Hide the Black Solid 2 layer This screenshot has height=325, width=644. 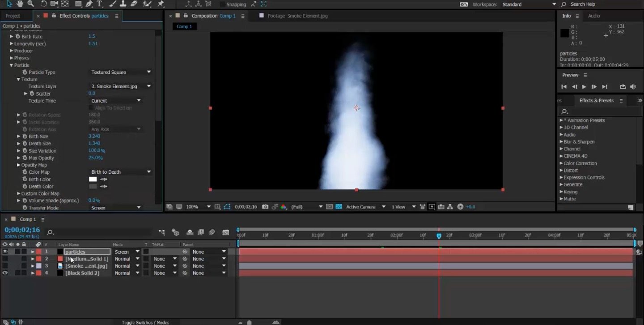coord(5,273)
